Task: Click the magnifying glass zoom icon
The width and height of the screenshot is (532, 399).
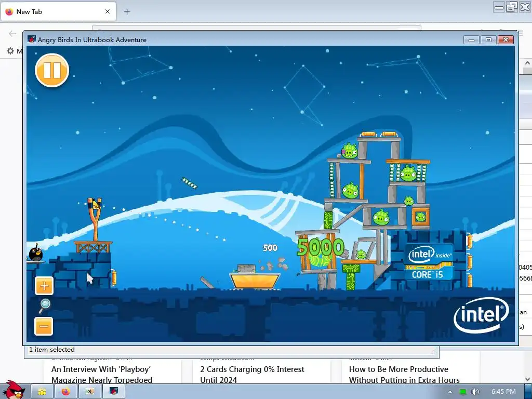Action: click(x=45, y=306)
